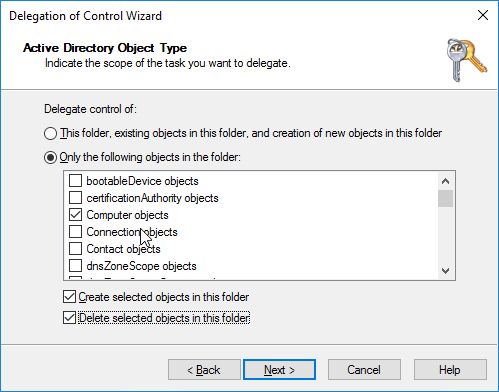Click the object list scrollbar thumb

(x=445, y=198)
